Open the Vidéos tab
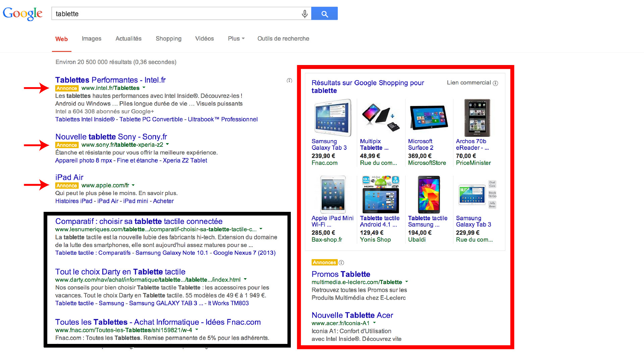This screenshot has height=362, width=644. click(x=205, y=39)
